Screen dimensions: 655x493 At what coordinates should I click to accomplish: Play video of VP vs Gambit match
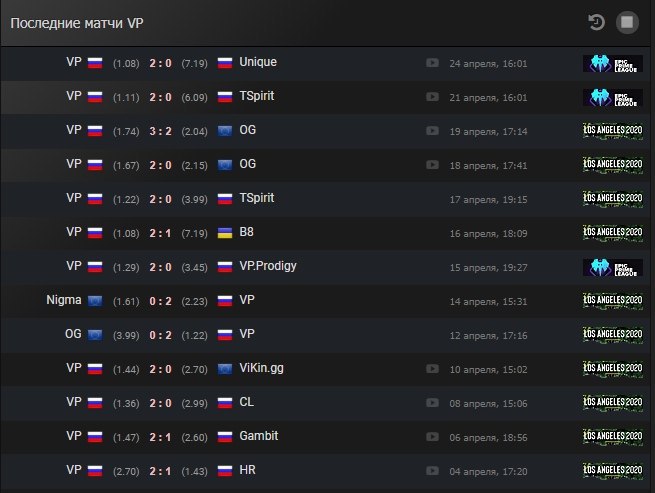(x=432, y=437)
